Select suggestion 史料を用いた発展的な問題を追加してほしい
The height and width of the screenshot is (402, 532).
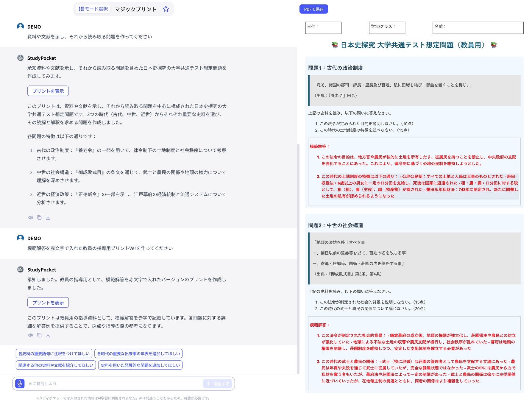(x=140, y=365)
